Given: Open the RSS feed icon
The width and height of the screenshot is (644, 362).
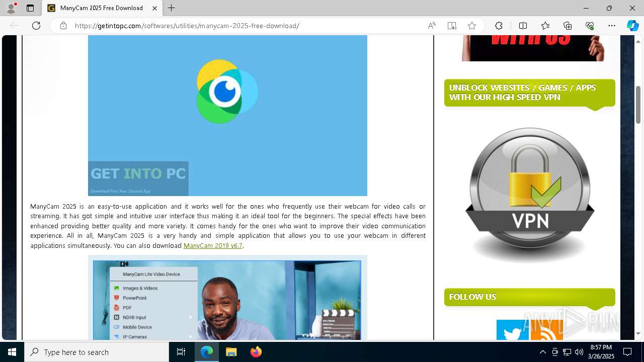Looking at the screenshot, I should point(547,330).
